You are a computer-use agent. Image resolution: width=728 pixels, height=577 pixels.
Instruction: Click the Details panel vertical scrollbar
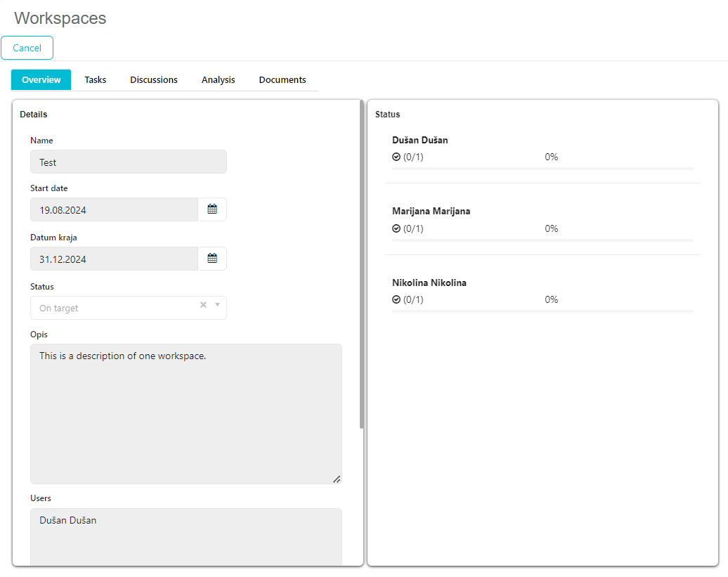362,267
